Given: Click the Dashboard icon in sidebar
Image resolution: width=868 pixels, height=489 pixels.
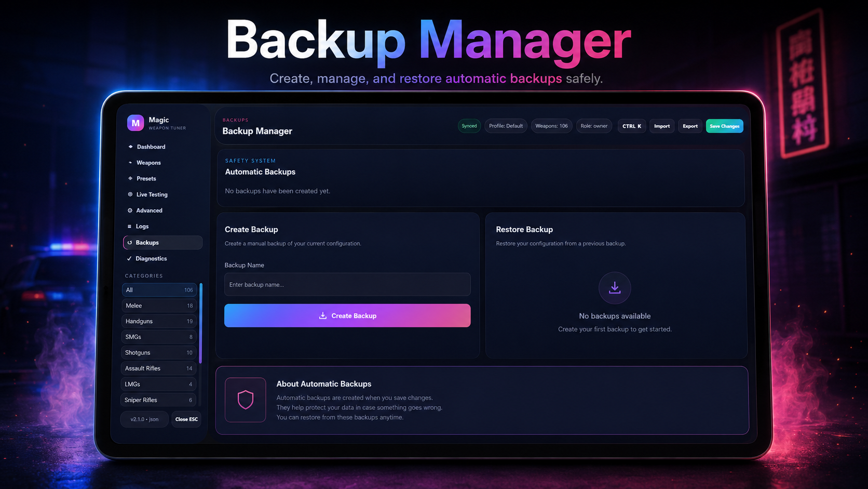Looking at the screenshot, I should [130, 147].
